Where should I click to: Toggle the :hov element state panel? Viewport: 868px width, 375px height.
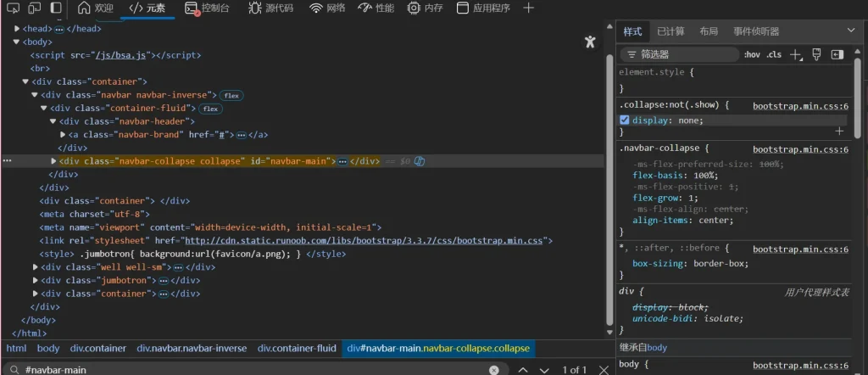click(751, 54)
